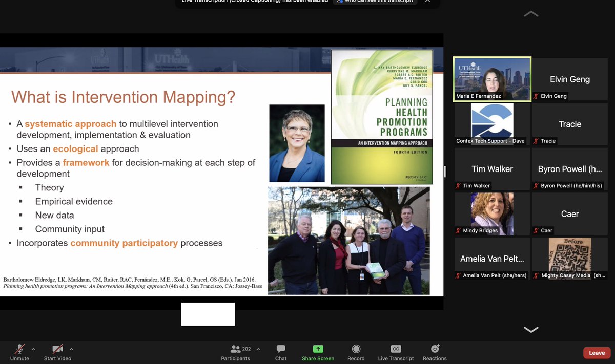Click the book cover image on the slide
Screen dimensions: 615x364
click(382, 117)
